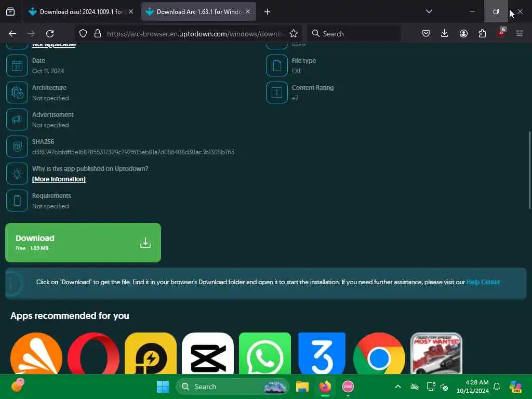
Task: Open the Firefox hamburger menu
Action: (x=520, y=34)
